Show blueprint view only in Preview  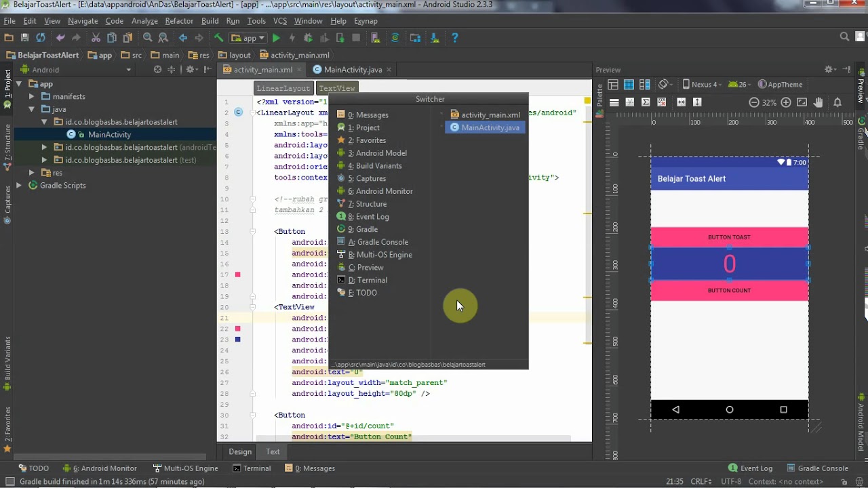pyautogui.click(x=629, y=85)
